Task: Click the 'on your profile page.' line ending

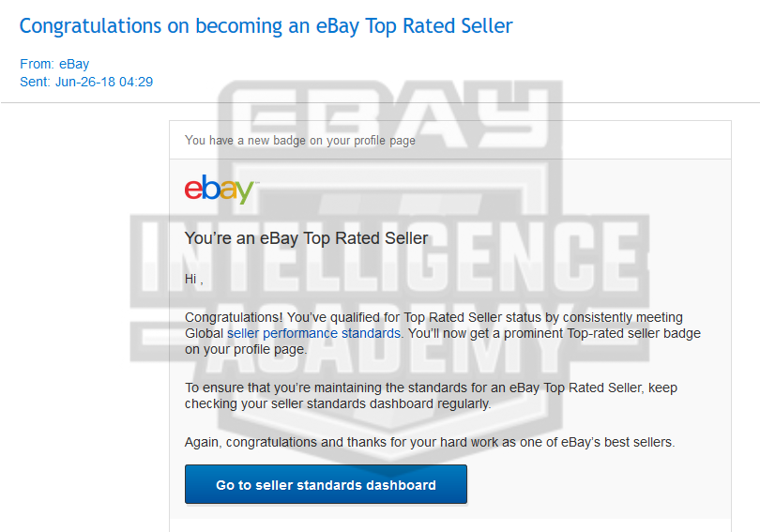Action: click(246, 349)
